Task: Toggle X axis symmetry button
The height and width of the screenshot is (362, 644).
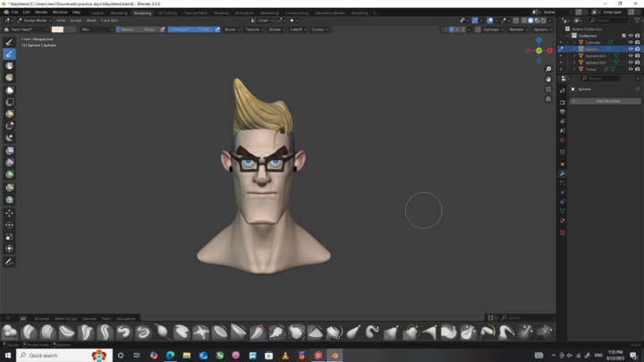Action: [x=452, y=29]
